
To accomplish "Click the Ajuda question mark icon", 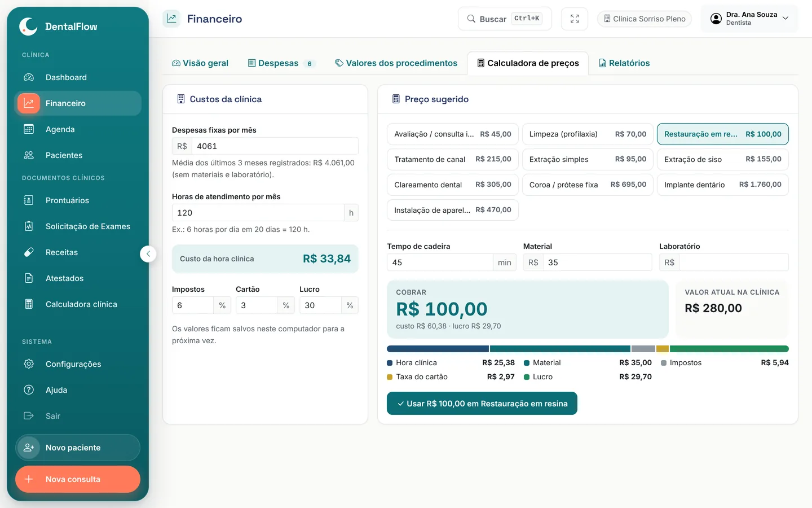I will (29, 390).
